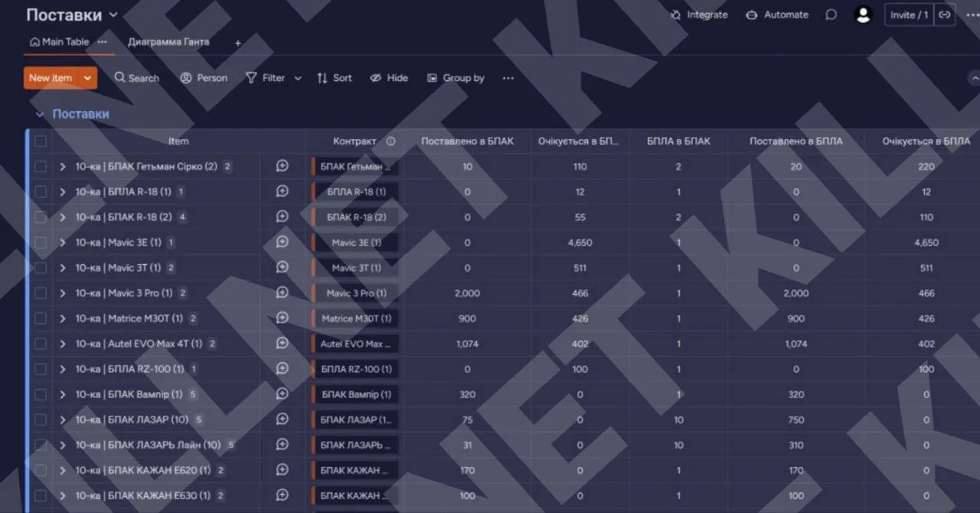Open the Group by option

tap(456, 77)
